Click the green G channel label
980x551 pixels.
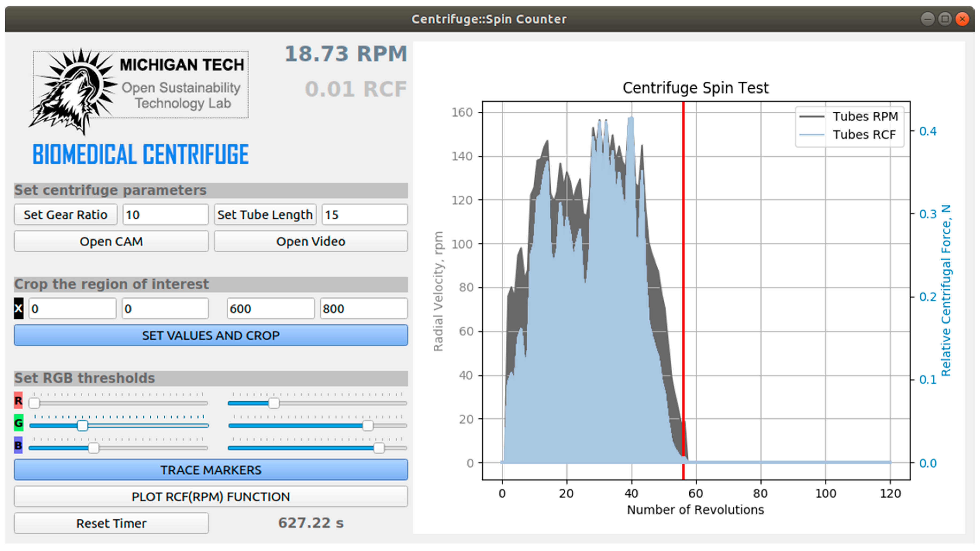18,423
